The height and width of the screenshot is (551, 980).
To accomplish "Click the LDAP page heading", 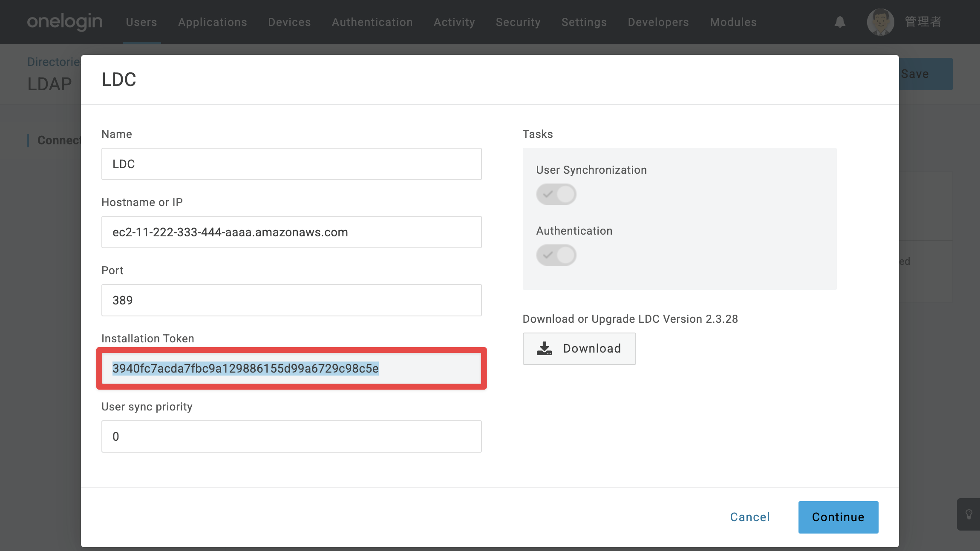I will pos(49,84).
